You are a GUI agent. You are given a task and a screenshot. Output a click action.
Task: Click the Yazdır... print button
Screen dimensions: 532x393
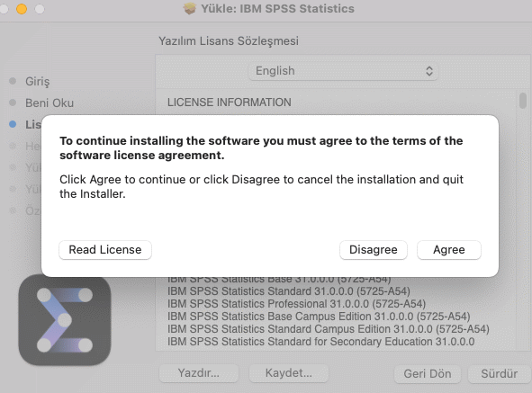pos(199,373)
